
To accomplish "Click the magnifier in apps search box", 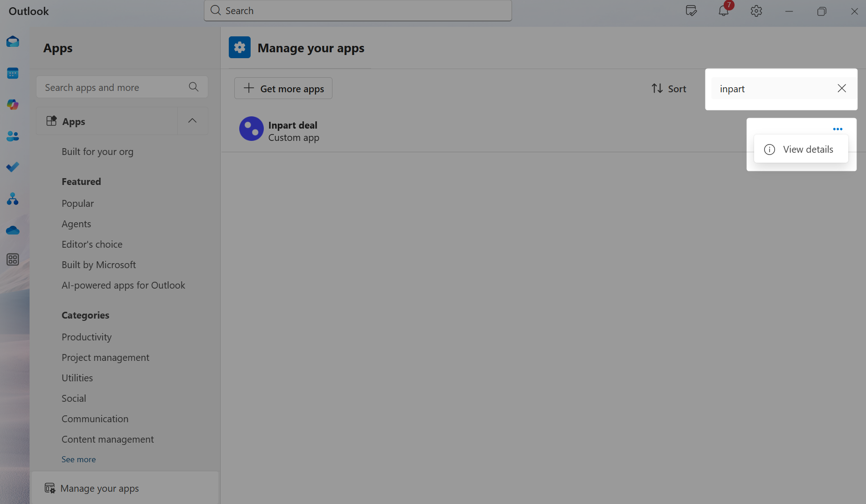I will tap(194, 87).
